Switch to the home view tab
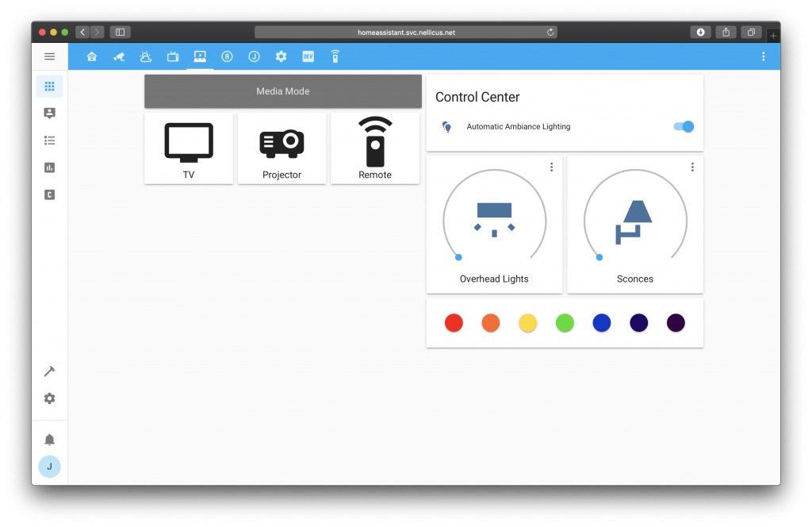The width and height of the screenshot is (812, 527). coord(92,56)
